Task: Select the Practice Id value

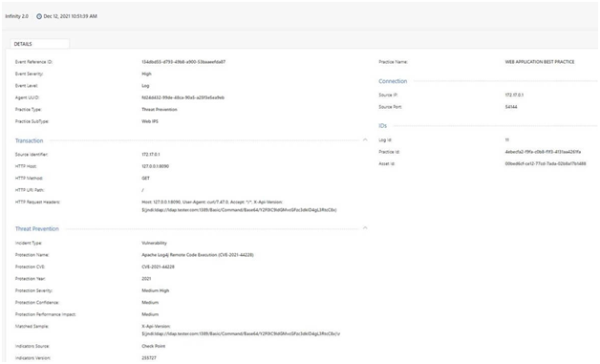Action: tap(543, 152)
